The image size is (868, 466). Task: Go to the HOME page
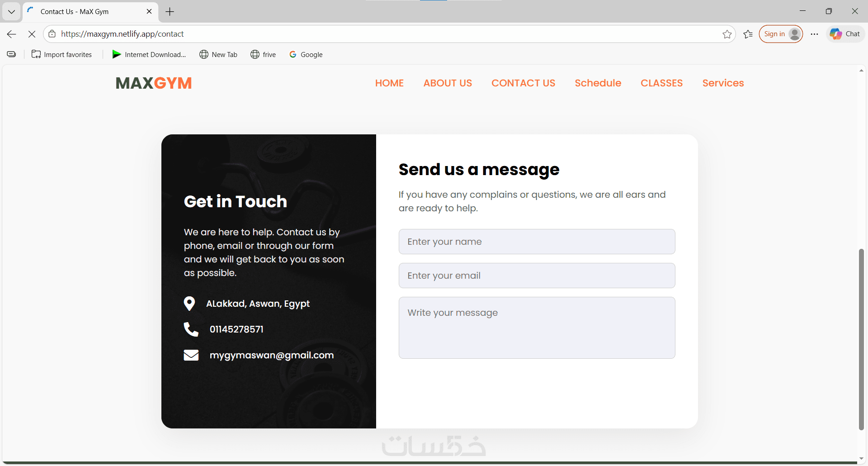click(389, 83)
